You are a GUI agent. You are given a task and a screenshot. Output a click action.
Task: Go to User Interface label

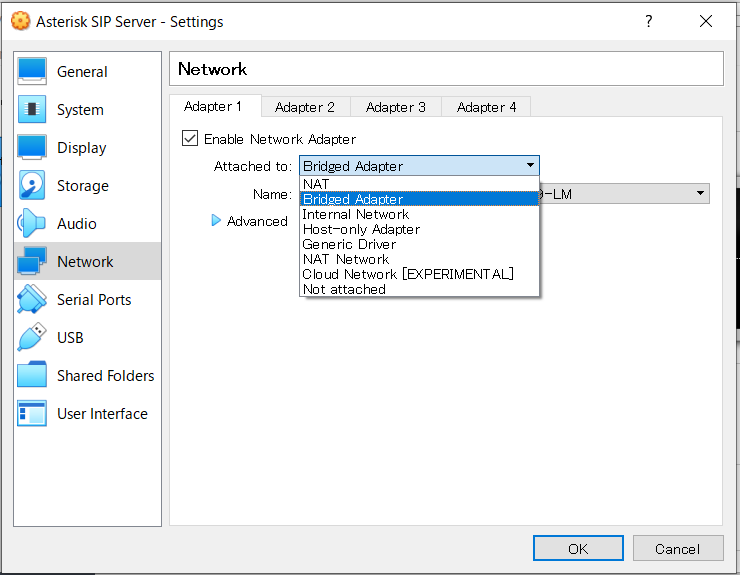[102, 414]
